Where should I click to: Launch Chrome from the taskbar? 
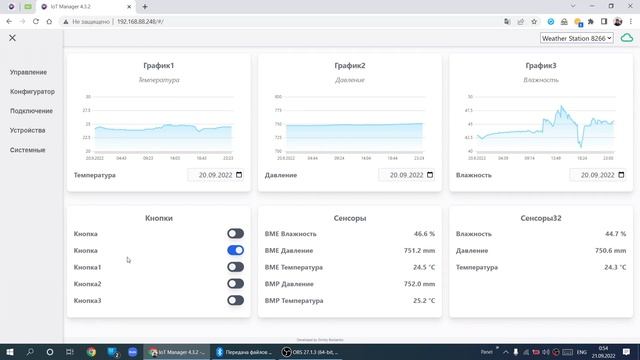coord(91,352)
